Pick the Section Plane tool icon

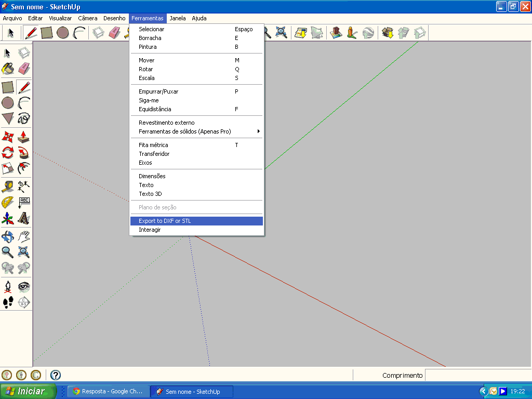click(24, 302)
